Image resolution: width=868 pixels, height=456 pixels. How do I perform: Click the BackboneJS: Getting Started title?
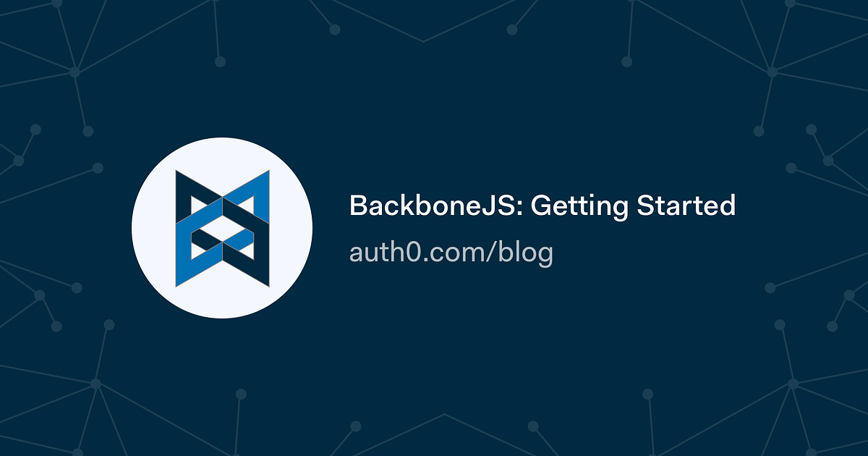point(542,206)
